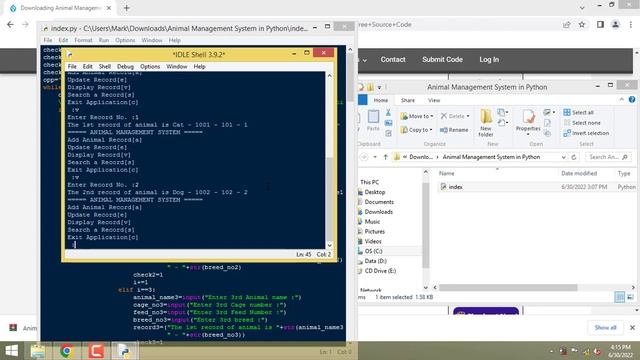Click Chrome share page icon
The width and height of the screenshot is (640, 360).
(567, 25)
